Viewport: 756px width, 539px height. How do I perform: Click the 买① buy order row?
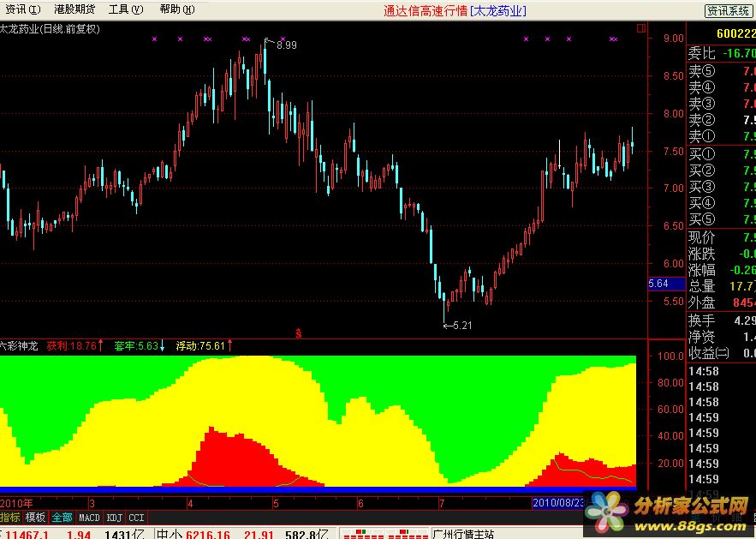coord(721,154)
